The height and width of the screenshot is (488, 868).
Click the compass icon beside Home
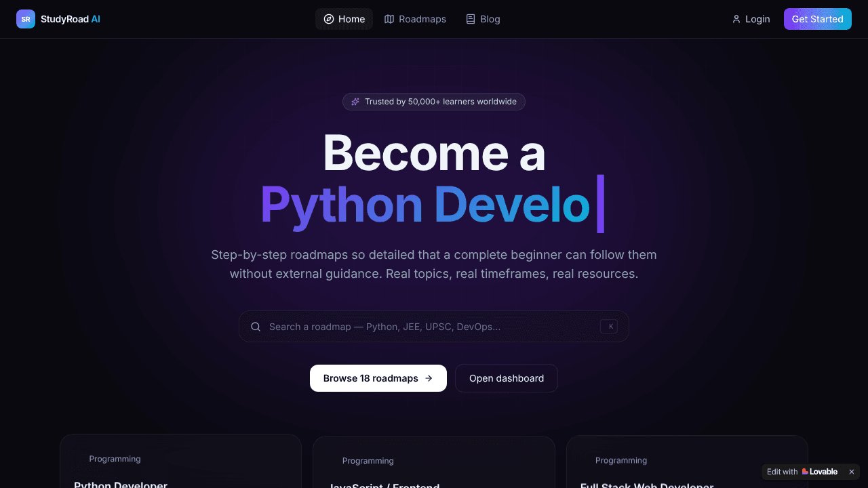(329, 19)
